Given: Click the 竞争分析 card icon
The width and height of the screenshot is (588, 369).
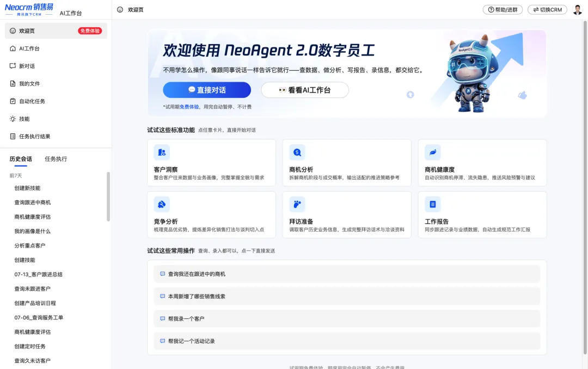Looking at the screenshot, I should tap(162, 205).
